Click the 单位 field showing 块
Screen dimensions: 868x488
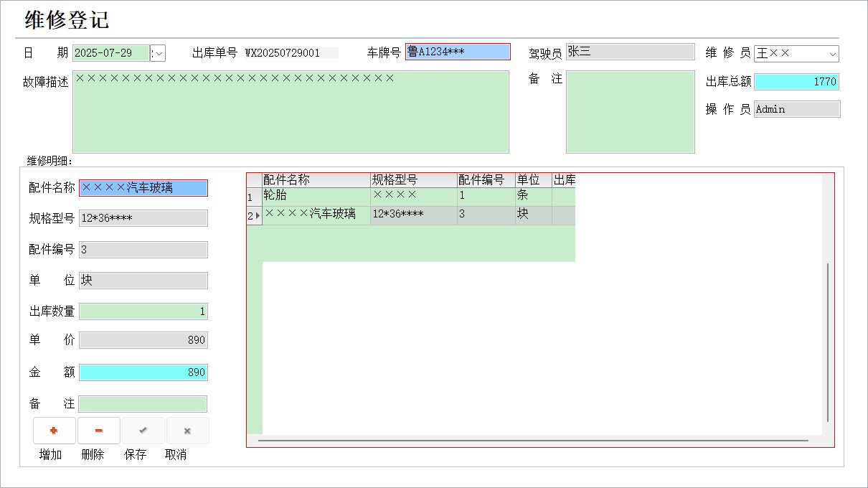tap(143, 281)
